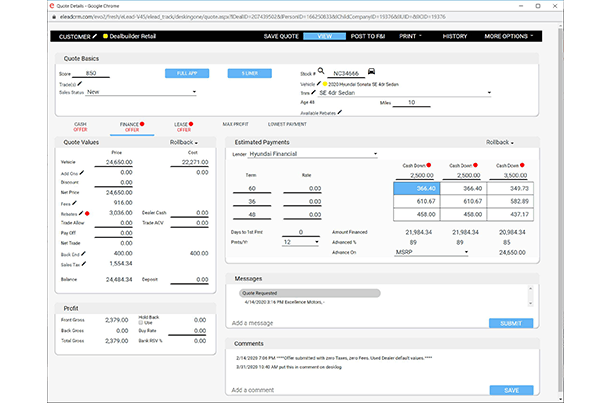Open the Estimated Payments Rollback dropdown
Viewport: 611px width, 403px height.
click(x=500, y=143)
